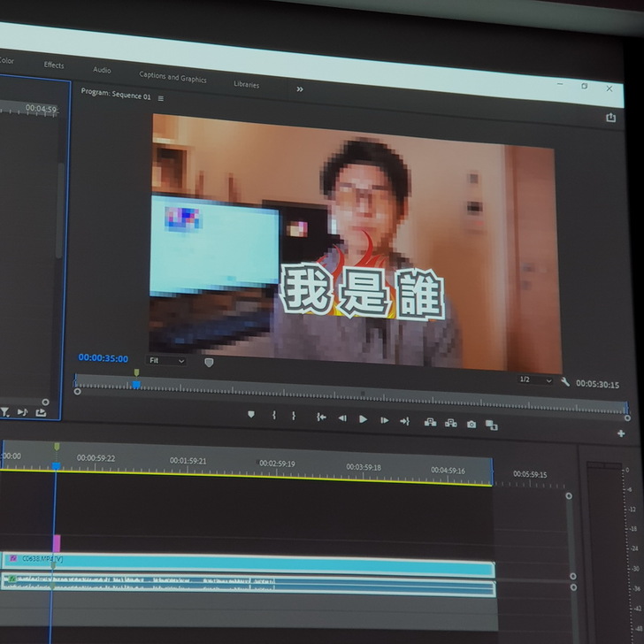This screenshot has height=644, width=644.
Task: Switch to the Captions and Graphics workspace
Action: pos(172,77)
